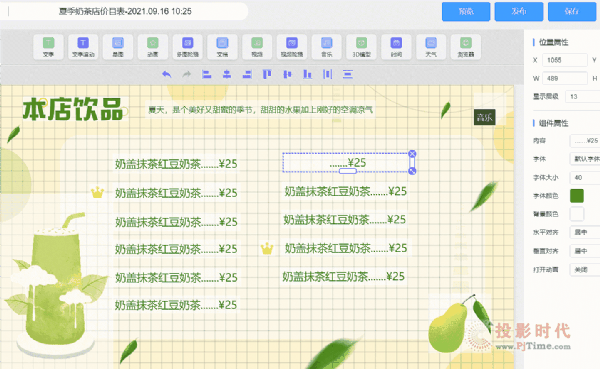600x369 pixels.
Task: Undo the last edit with the back arrow
Action: [166, 74]
